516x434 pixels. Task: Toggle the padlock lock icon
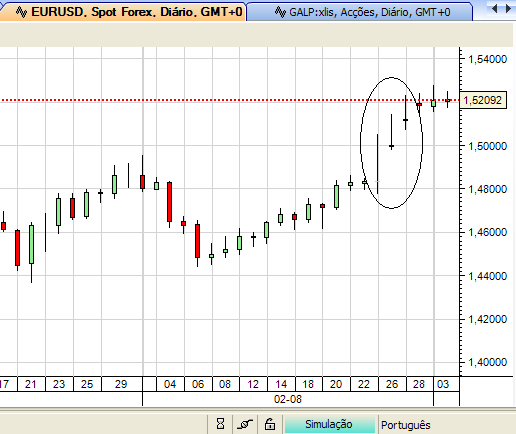pos(269,424)
